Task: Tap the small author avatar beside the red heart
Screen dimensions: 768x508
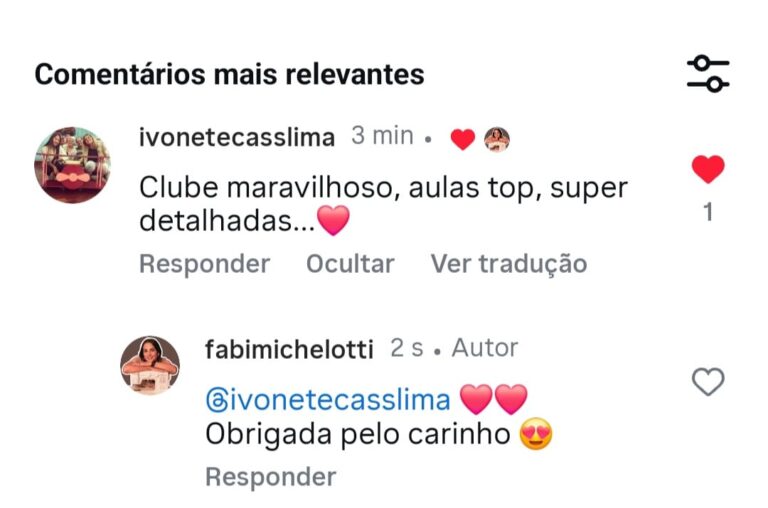Action: pos(497,139)
